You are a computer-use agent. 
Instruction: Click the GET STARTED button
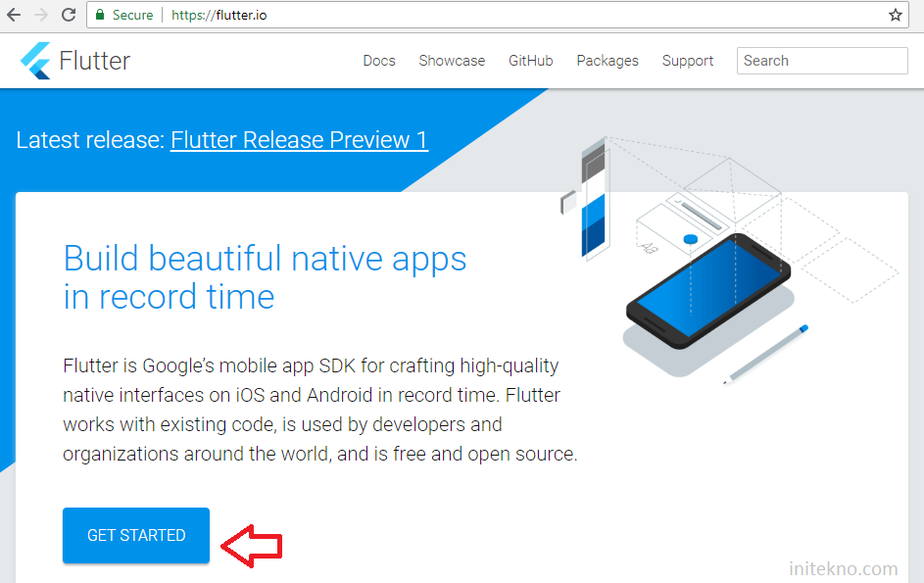(135, 535)
